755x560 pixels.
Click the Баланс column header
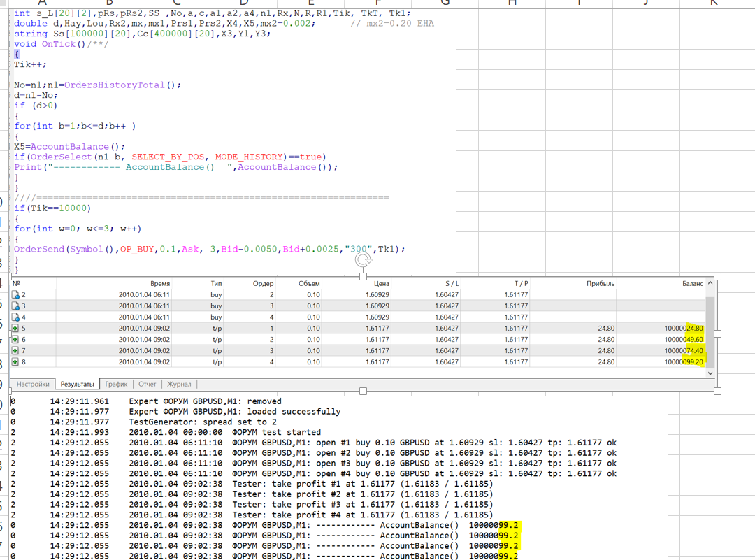(x=692, y=284)
